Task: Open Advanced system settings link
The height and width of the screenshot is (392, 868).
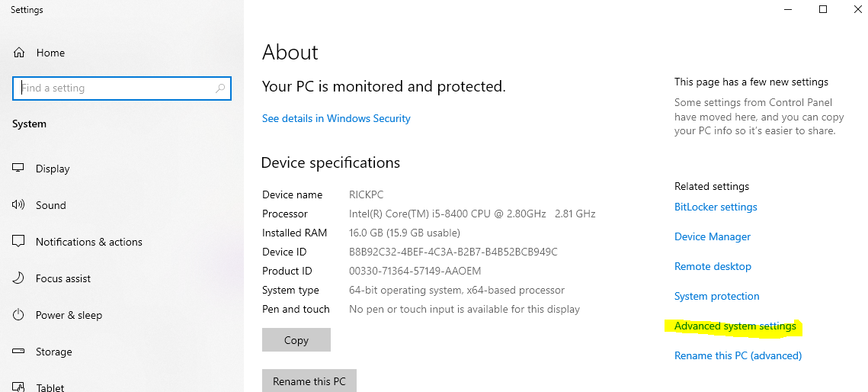Action: tap(735, 326)
